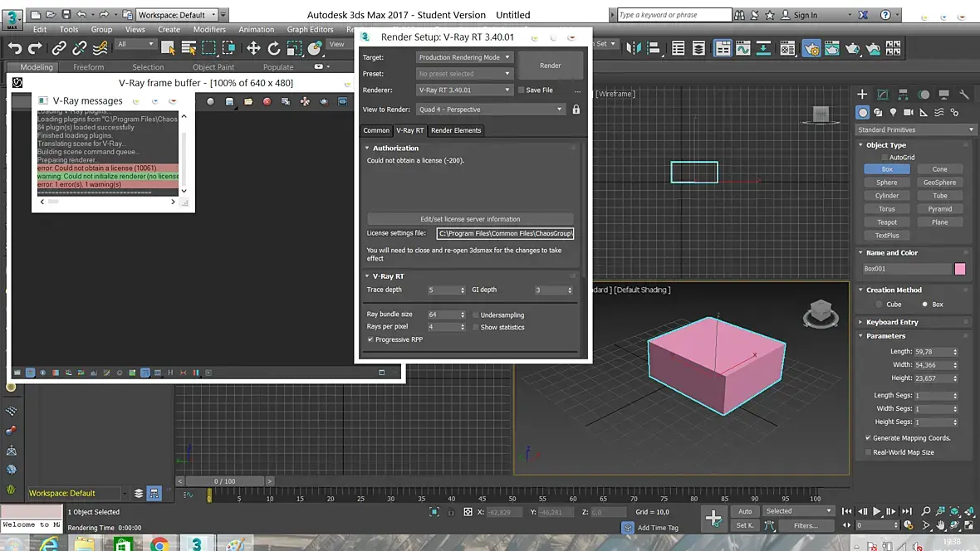Click the Undo arrow in main toolbar
Screen dimensions: 980x551
[14, 48]
